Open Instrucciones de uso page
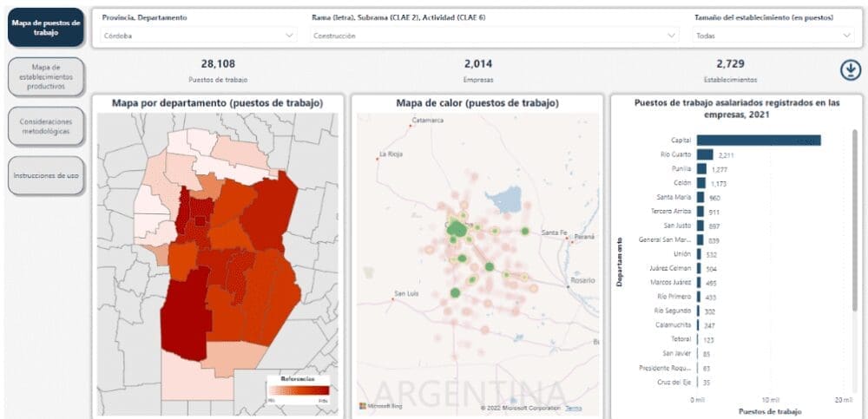Viewport: 868px width, 419px height. (45, 175)
